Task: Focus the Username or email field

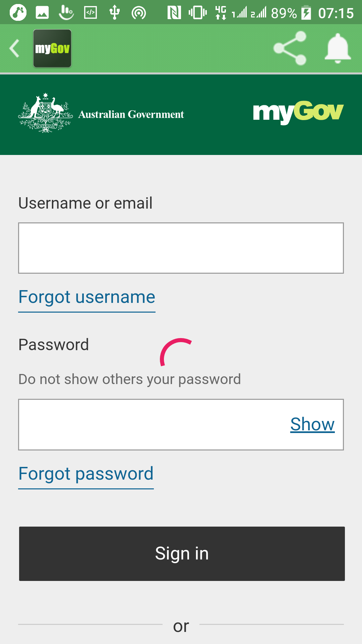Action: [181, 248]
